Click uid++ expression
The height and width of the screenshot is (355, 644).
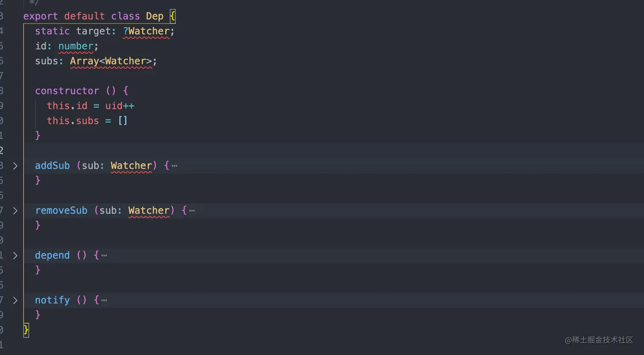coord(120,106)
